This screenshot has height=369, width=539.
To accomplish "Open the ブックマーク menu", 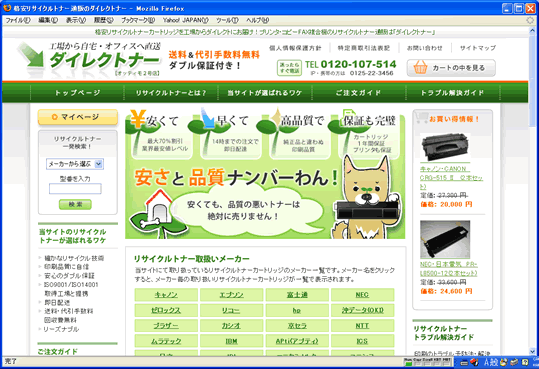I will click(138, 20).
